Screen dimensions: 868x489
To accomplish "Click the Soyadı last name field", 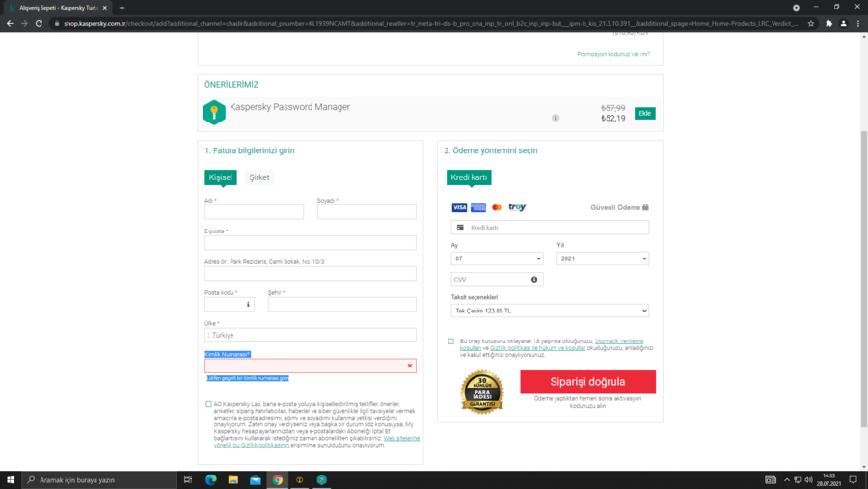I will click(x=366, y=211).
